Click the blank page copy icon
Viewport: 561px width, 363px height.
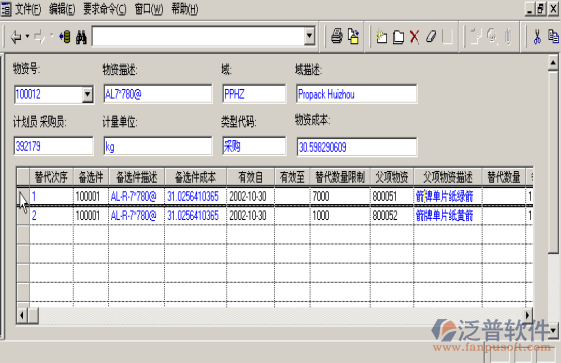tap(398, 36)
